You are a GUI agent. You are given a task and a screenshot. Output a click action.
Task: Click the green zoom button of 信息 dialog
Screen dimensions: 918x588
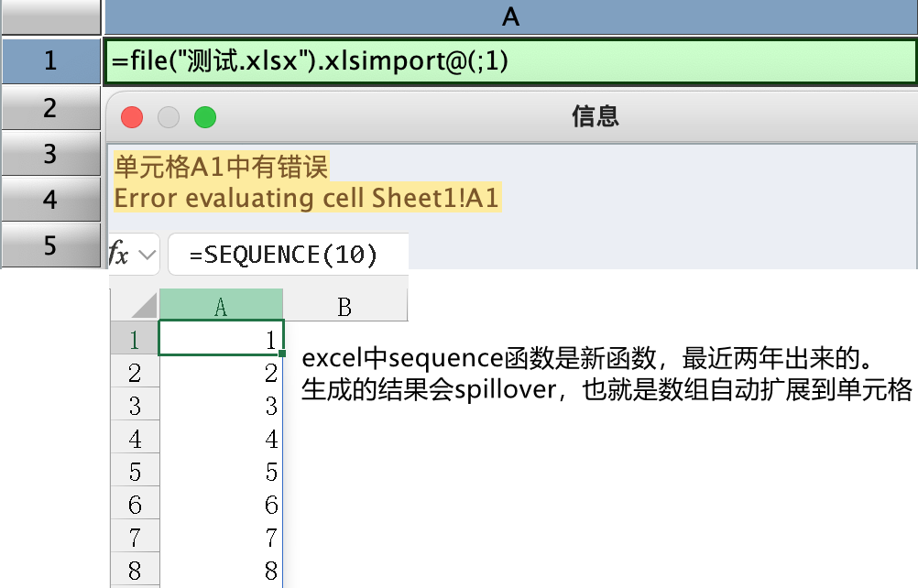click(204, 116)
